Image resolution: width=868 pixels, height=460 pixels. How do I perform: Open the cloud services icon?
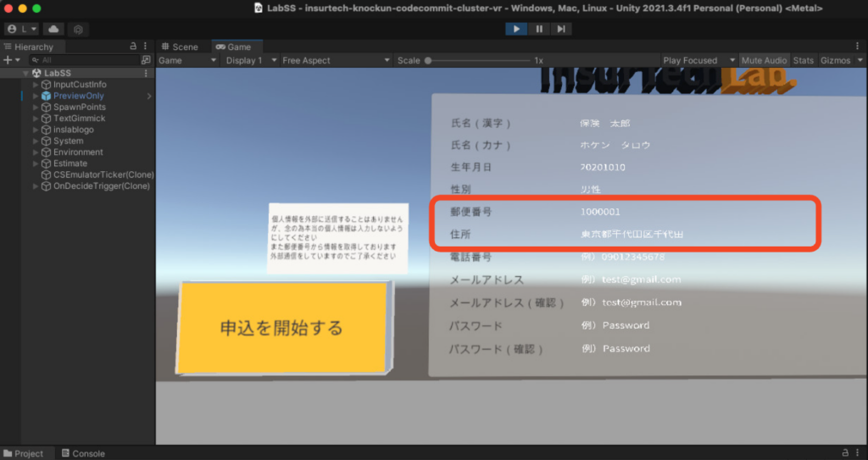tap(53, 29)
